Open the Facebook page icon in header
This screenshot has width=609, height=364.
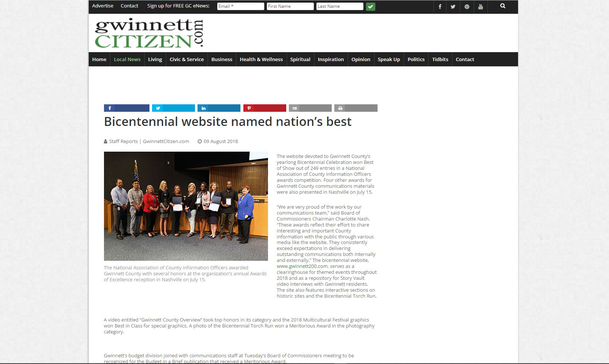(440, 7)
